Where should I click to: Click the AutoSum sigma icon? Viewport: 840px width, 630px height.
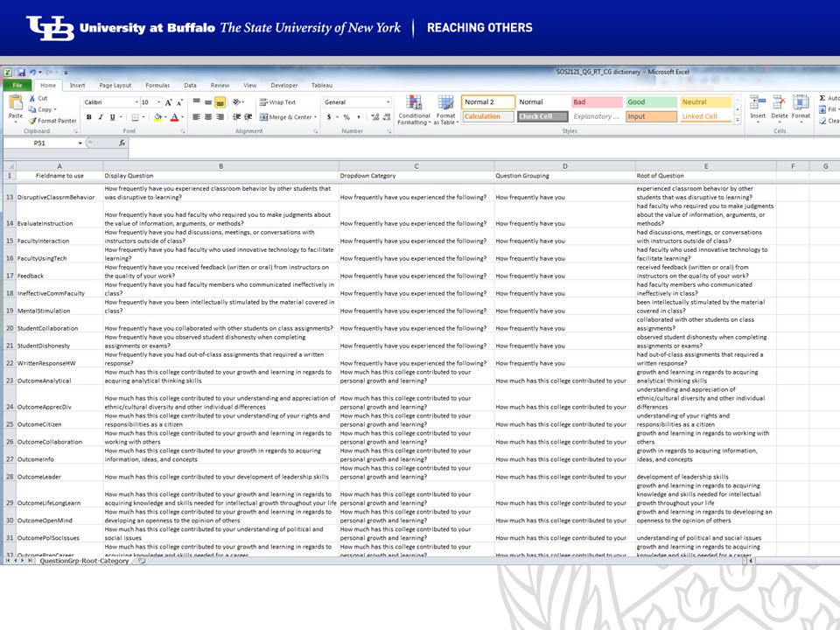coord(822,98)
